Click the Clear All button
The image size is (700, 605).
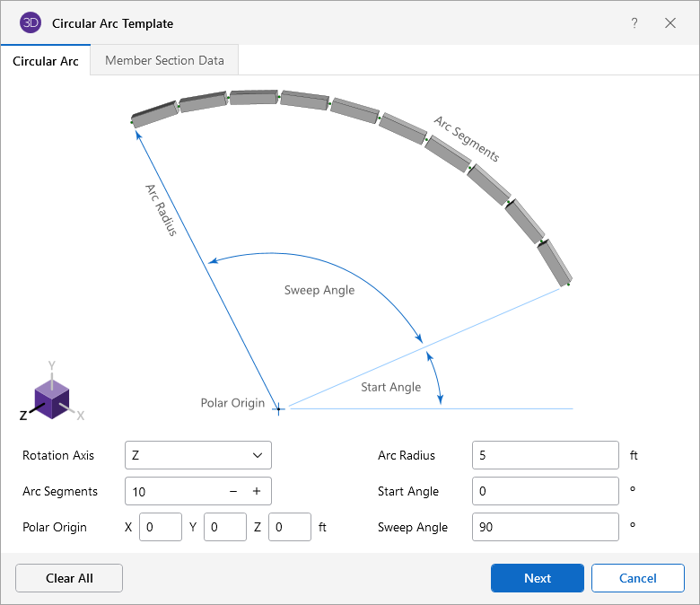click(69, 578)
